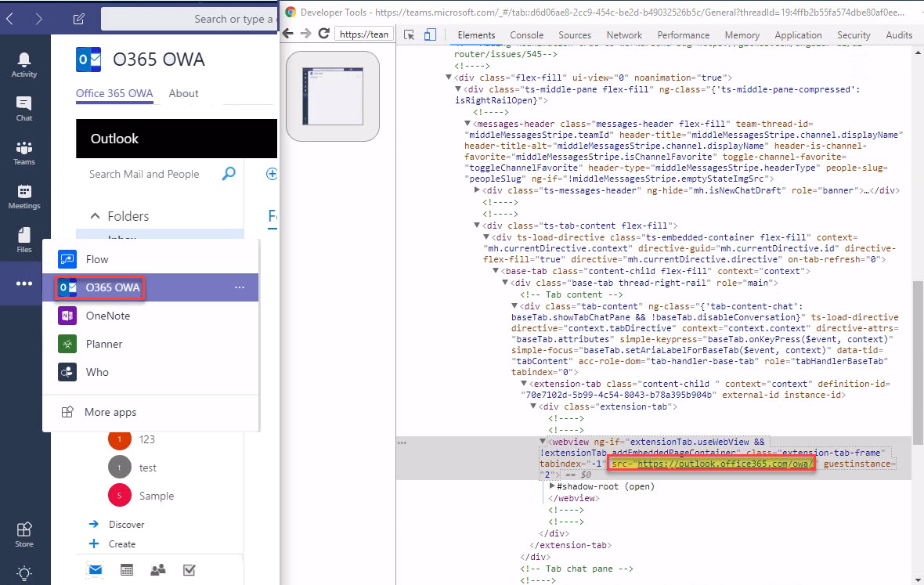Screen dimensions: 924x585
Task: Switch to DevTools Audits tab
Action: pos(899,35)
